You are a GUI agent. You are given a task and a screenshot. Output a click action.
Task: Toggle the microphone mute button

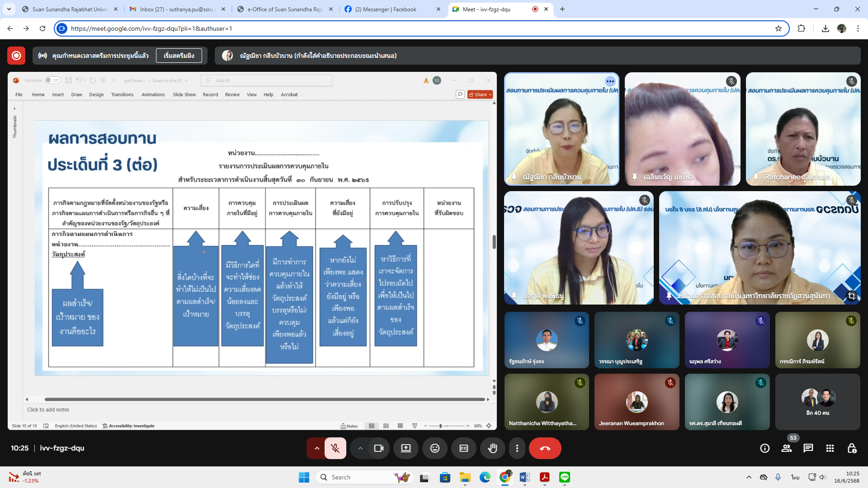pyautogui.click(x=335, y=448)
